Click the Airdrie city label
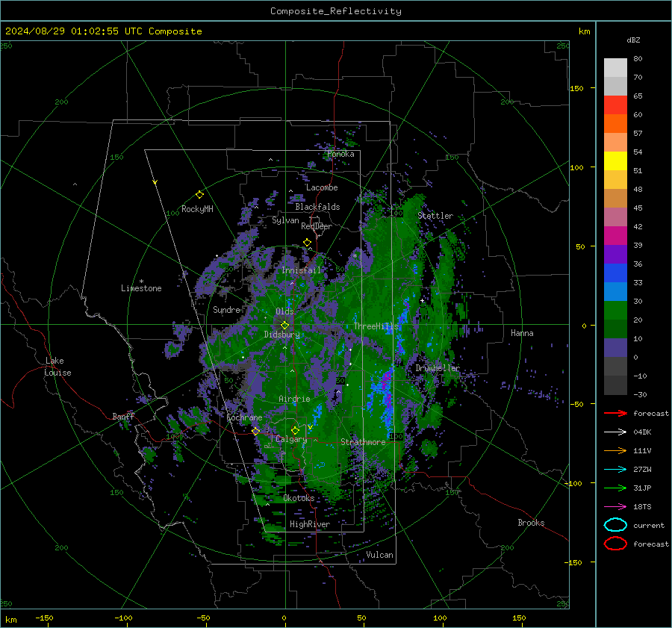Screen dimensions: 672x628 294,399
